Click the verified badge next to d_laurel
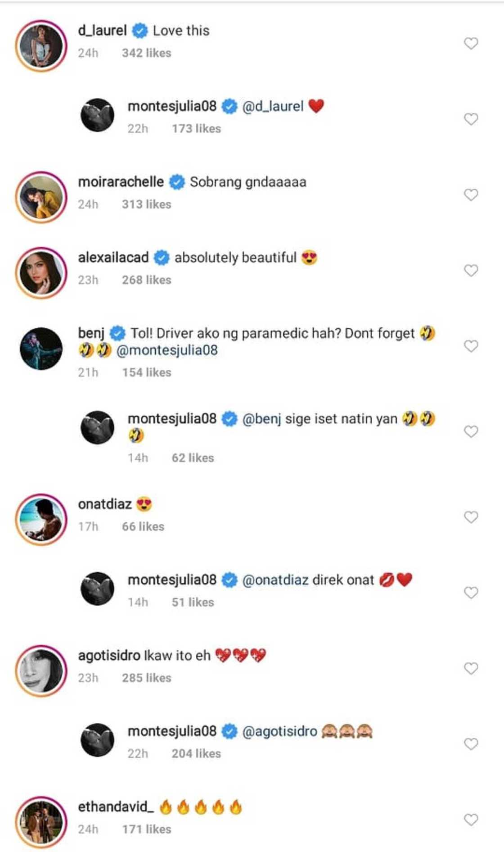The image size is (504, 852). 139,31
